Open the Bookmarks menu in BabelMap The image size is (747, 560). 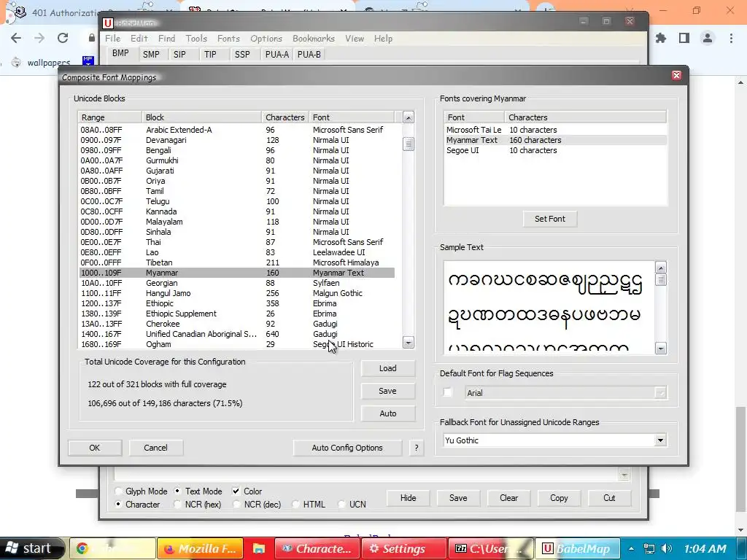pyautogui.click(x=314, y=39)
